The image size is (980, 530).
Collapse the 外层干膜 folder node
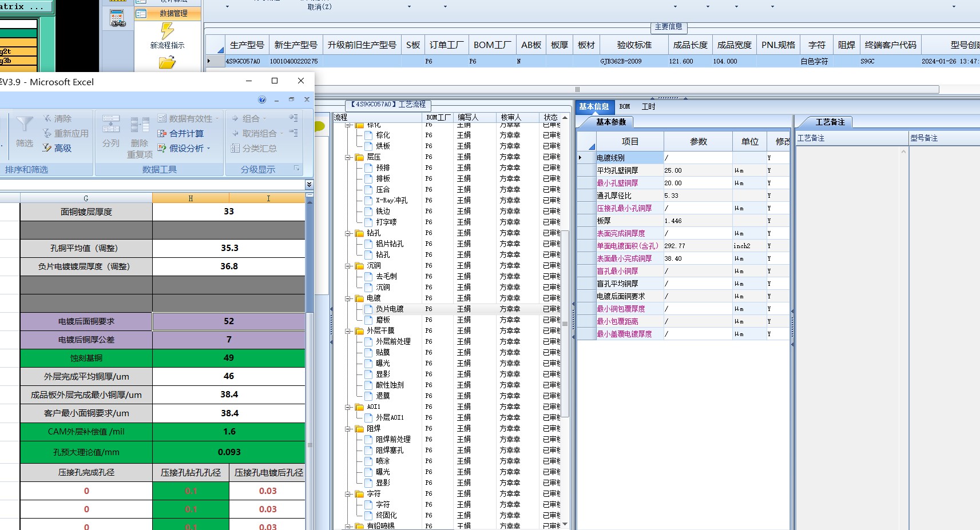point(348,331)
